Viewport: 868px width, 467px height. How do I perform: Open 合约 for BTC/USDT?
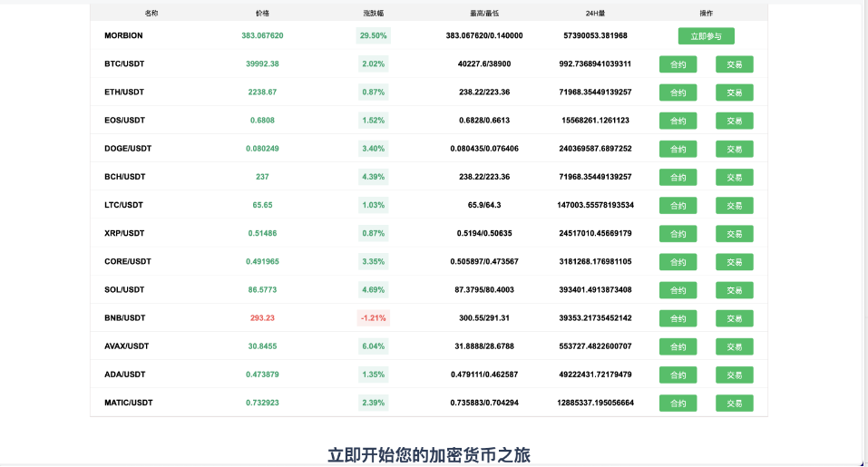(x=678, y=64)
